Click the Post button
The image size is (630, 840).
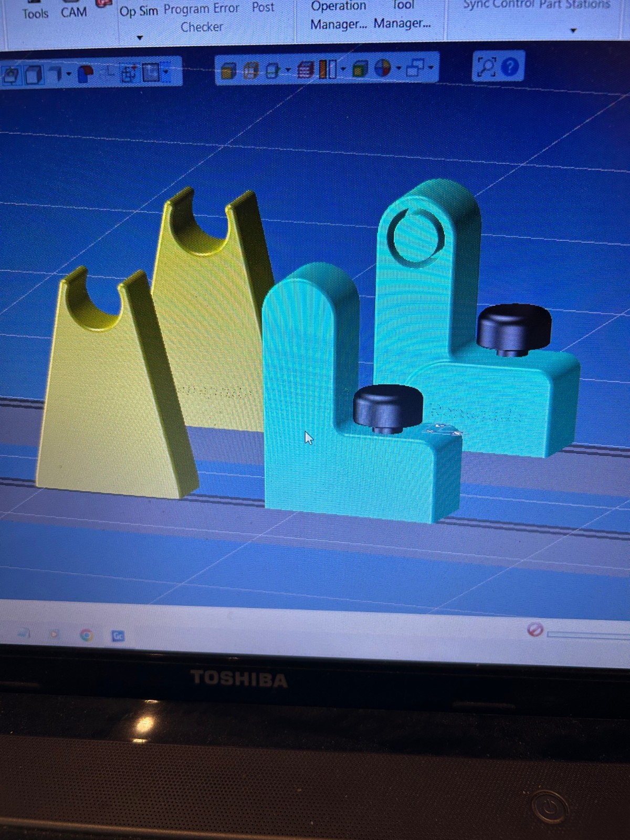[262, 7]
